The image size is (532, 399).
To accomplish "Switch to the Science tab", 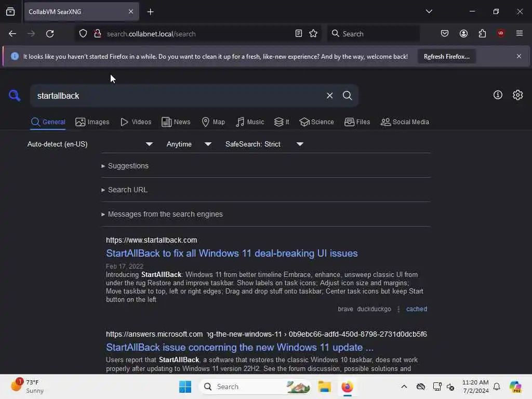I will [316, 122].
